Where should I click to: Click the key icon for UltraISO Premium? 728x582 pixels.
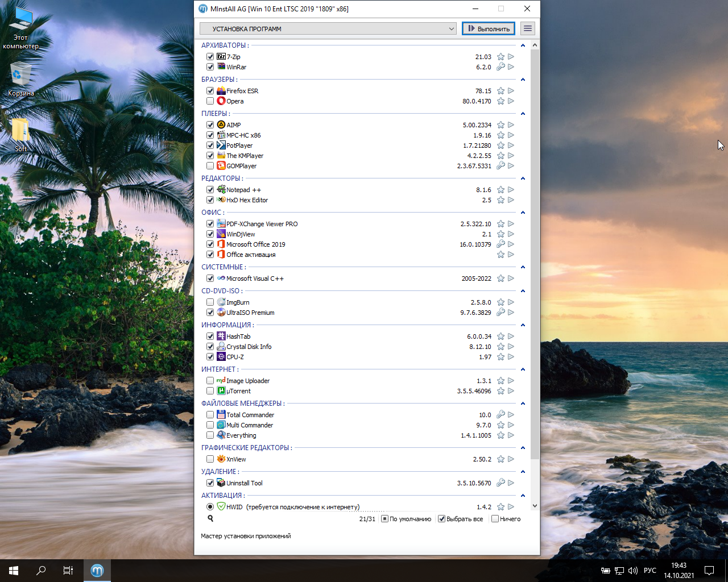tap(500, 313)
